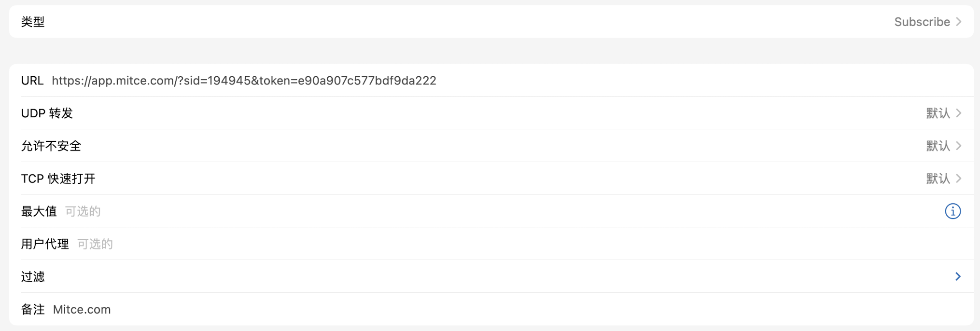Open the TCP 快速打开 setting label

coord(58,179)
